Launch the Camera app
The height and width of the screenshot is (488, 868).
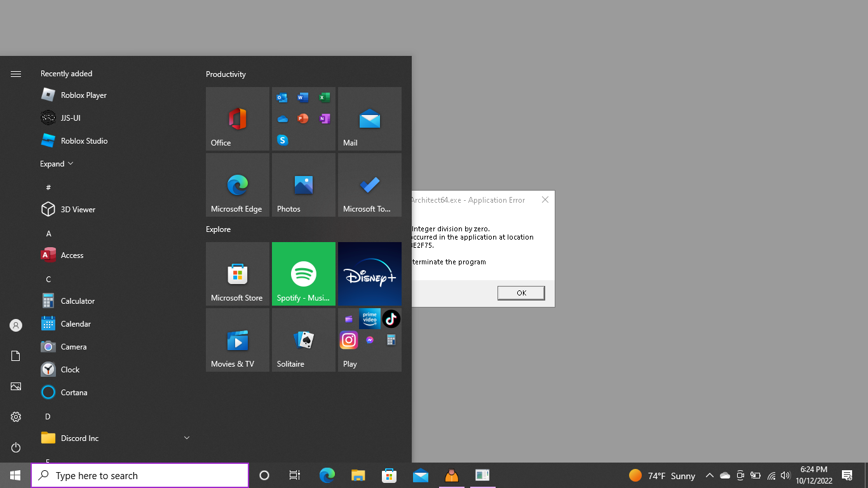pyautogui.click(x=114, y=347)
